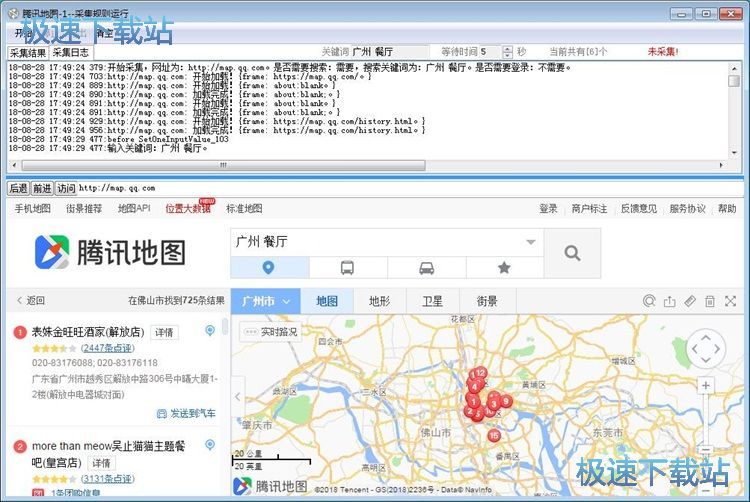This screenshot has height=502, width=750.
Task: Open 详情 for 表妹金旺旺酒家
Action: coord(164,332)
